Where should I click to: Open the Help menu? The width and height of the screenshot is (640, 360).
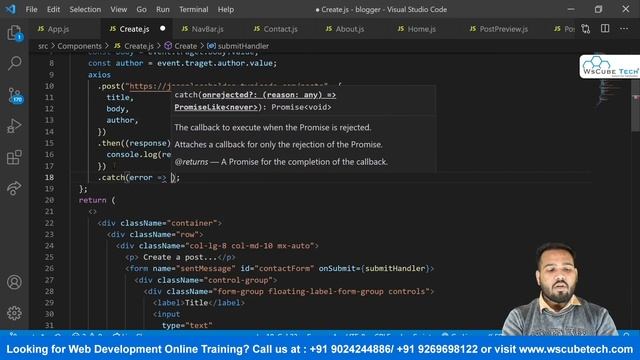tap(226, 9)
